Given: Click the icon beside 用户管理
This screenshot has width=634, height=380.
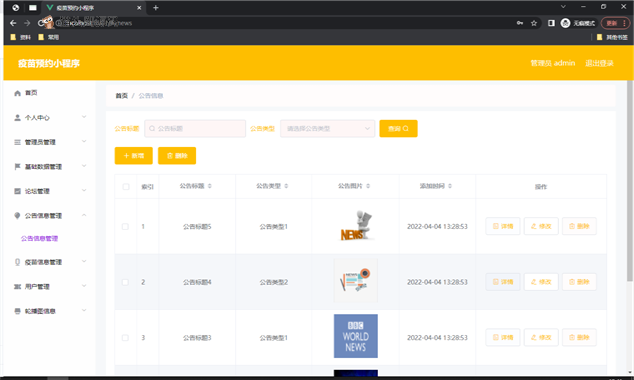Looking at the screenshot, I should 17,287.
